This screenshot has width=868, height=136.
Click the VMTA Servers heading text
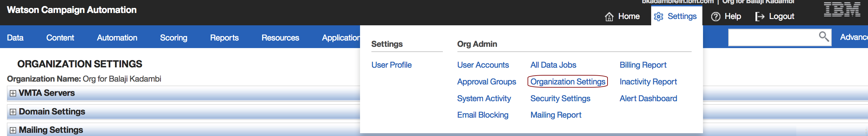[x=47, y=93]
